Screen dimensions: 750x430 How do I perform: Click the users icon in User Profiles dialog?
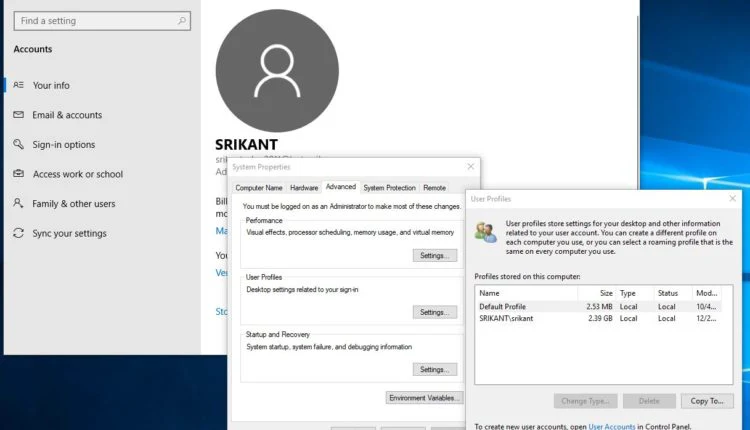click(x=486, y=232)
